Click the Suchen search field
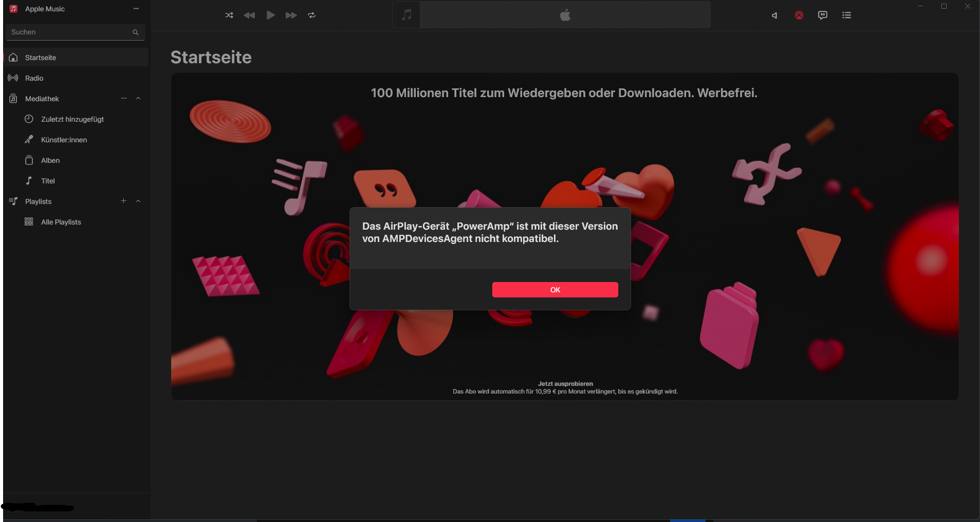Screen dimensions: 980x522 pyautogui.click(x=69, y=32)
